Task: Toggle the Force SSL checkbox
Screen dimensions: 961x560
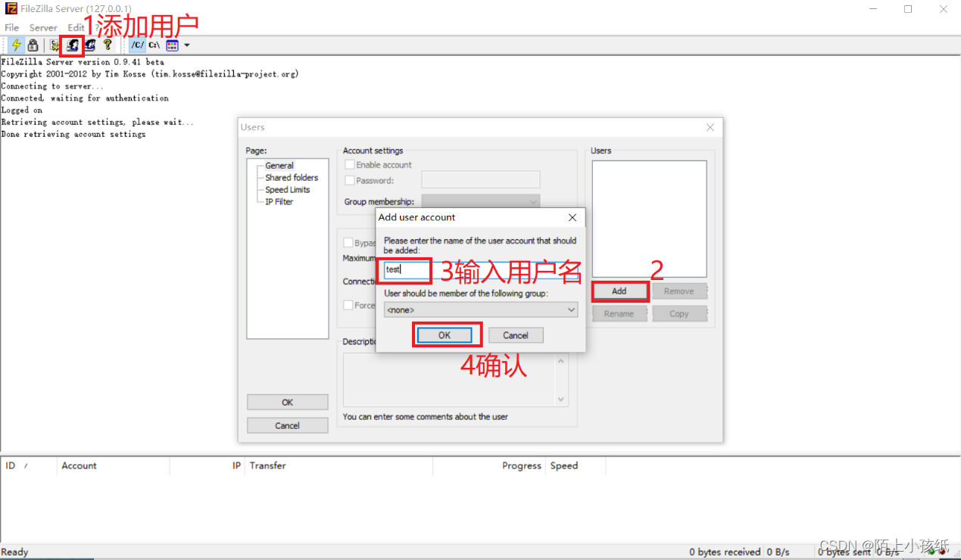Action: point(348,305)
